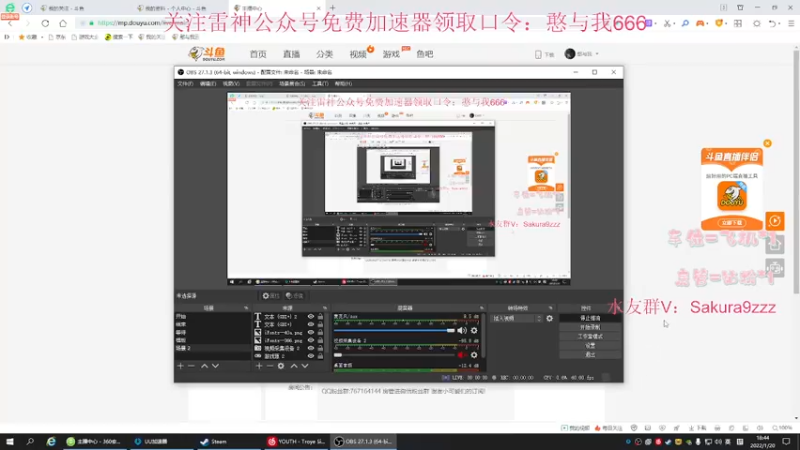Viewport: 800px width, 450px height.
Task: Open the browser gamepad games icon
Action: [x=700, y=23]
